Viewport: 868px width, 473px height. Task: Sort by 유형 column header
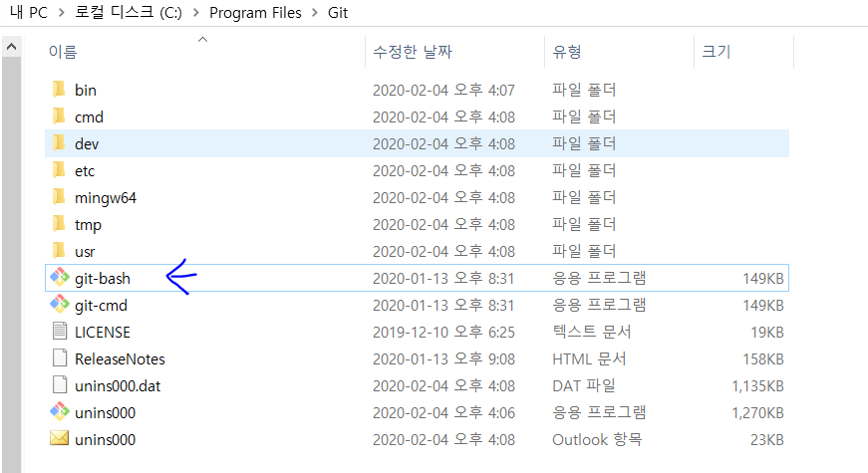567,52
